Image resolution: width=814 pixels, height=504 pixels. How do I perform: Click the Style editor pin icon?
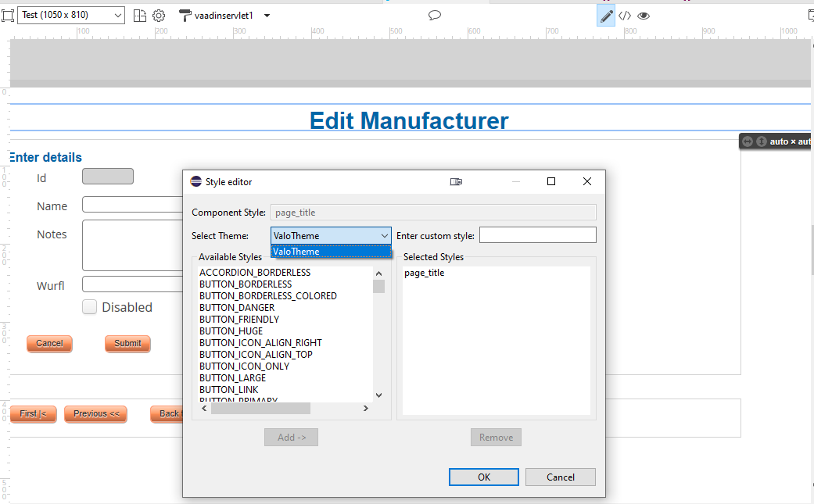(x=456, y=182)
